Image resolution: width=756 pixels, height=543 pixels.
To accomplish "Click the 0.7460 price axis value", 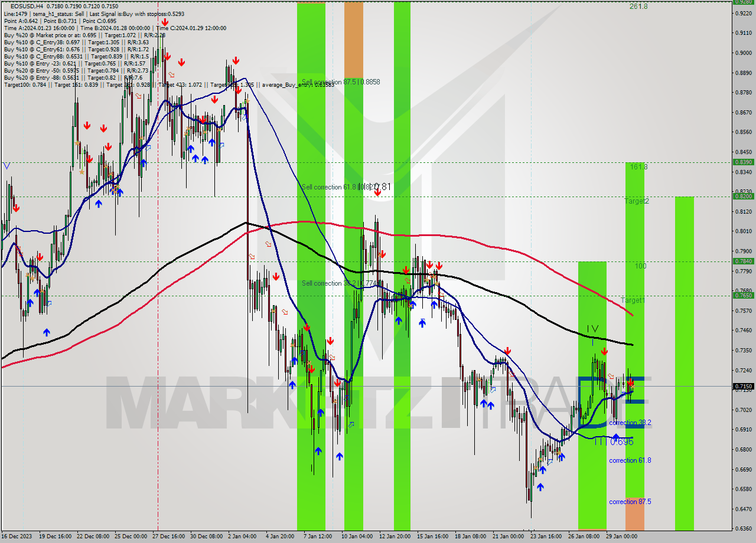I will click(742, 331).
